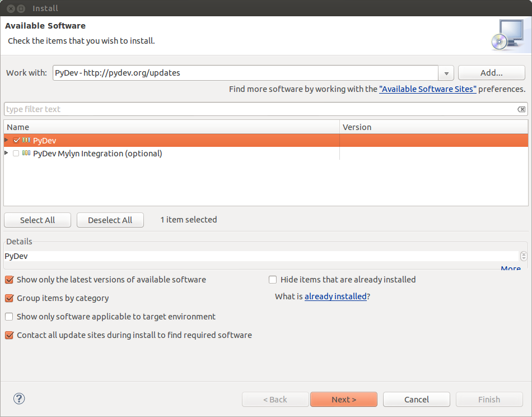
Task: Clear the filter text with the erase icon
Action: tap(521, 109)
